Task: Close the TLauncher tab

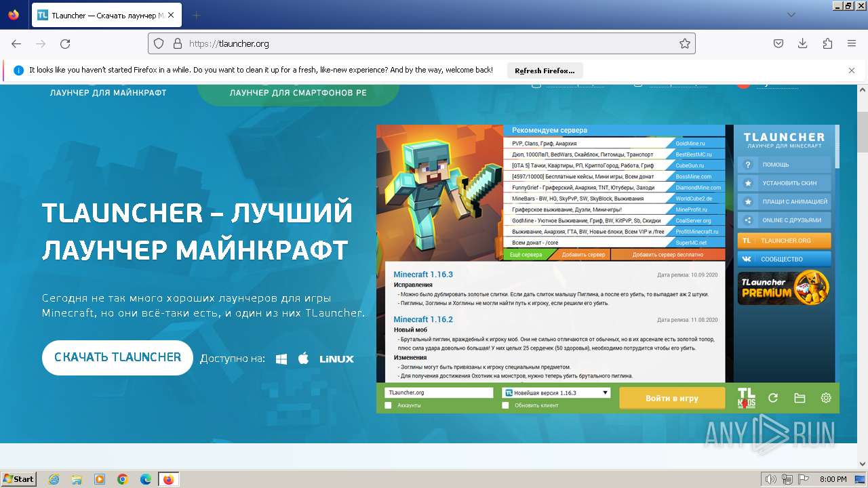Action: pyautogui.click(x=172, y=15)
